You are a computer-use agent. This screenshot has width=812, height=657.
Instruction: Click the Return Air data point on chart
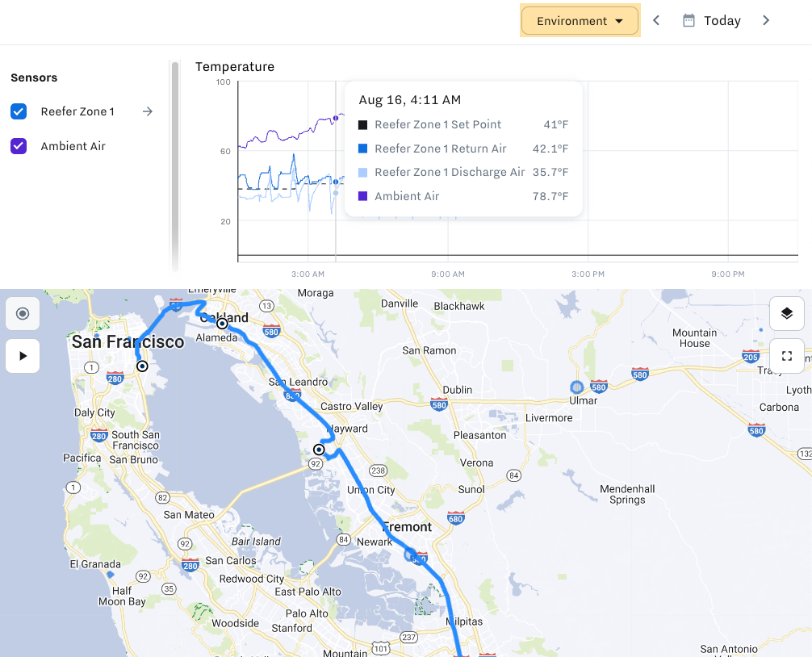pyautogui.click(x=336, y=182)
